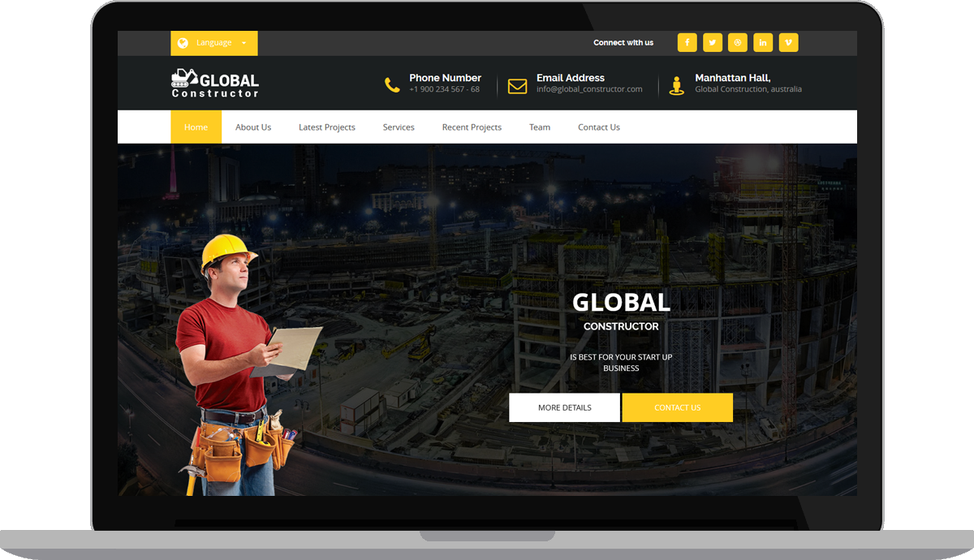The height and width of the screenshot is (560, 974).
Task: Open the Vimeo social link
Action: [x=788, y=42]
